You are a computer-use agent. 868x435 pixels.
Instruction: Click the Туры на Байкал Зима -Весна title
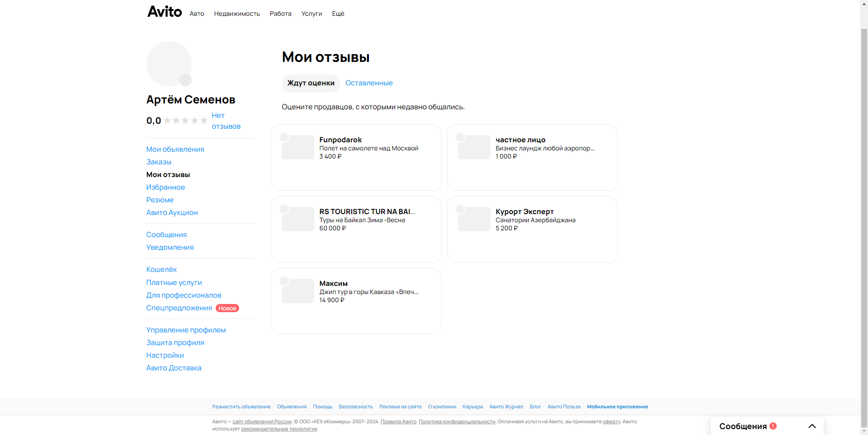362,220
